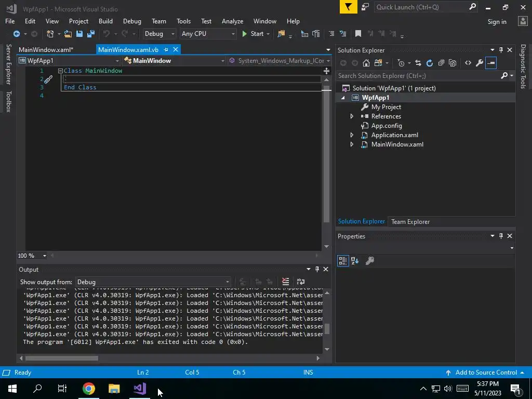532x399 pixels.
Task: Click the View Code icon
Action: pyautogui.click(x=468, y=63)
